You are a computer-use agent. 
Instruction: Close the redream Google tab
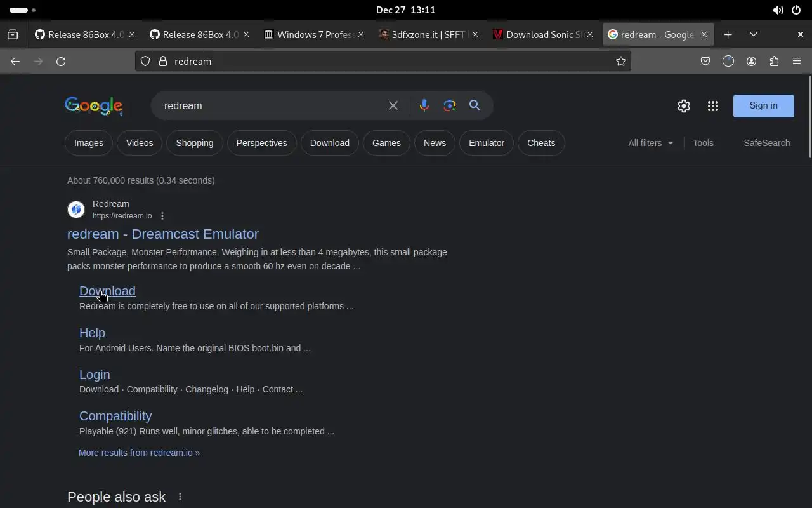[704, 35]
